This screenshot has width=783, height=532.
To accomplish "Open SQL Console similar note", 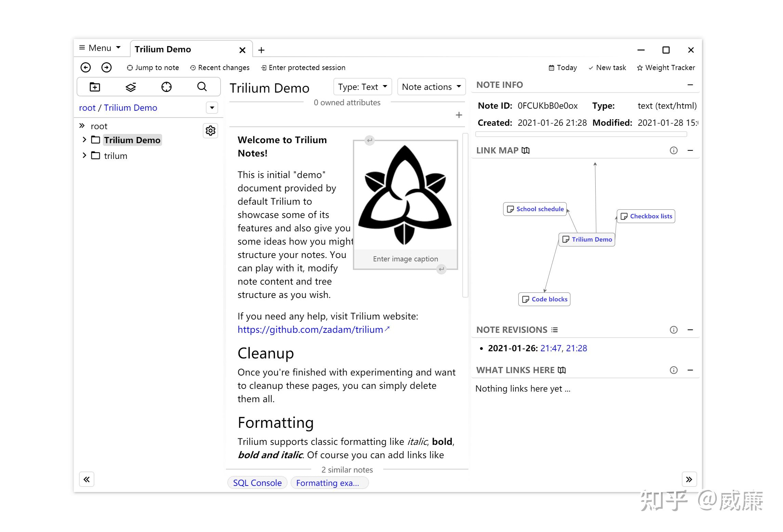I will tap(257, 483).
